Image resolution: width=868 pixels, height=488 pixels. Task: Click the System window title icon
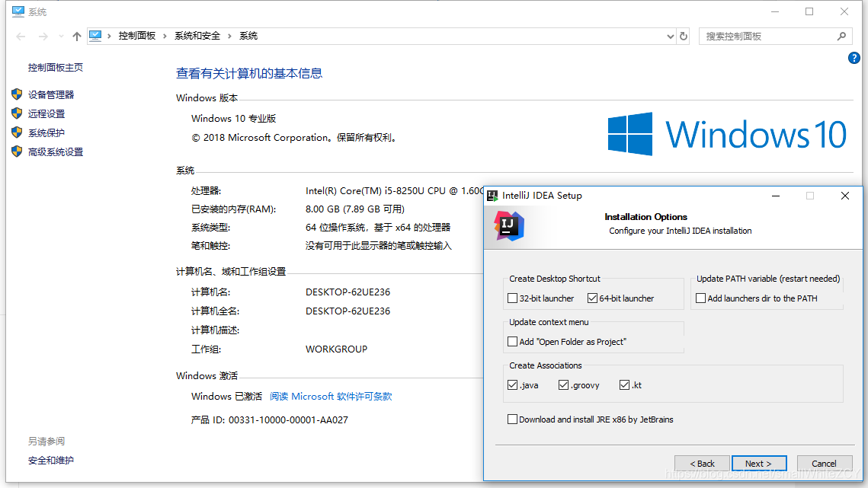tap(18, 11)
